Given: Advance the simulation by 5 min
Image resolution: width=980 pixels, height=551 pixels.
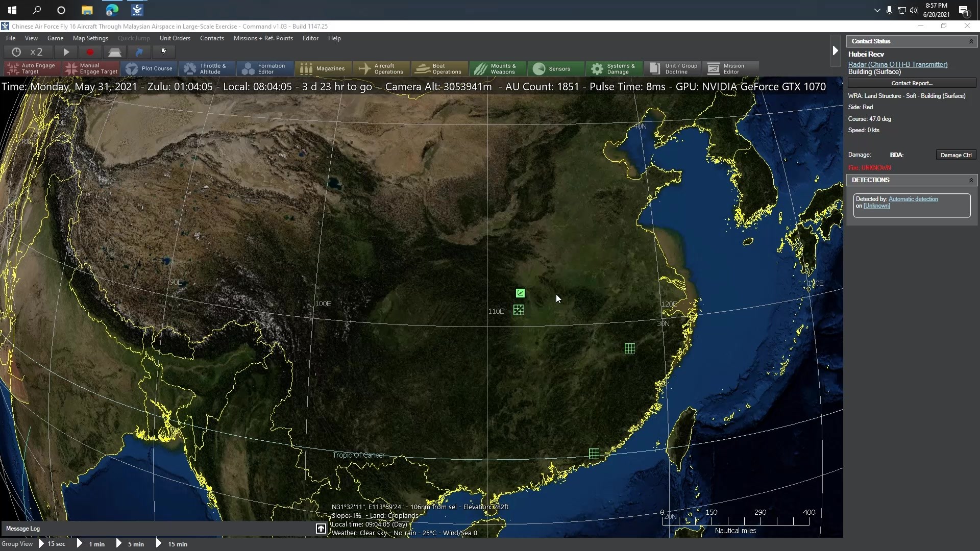Looking at the screenshot, I should [x=130, y=544].
